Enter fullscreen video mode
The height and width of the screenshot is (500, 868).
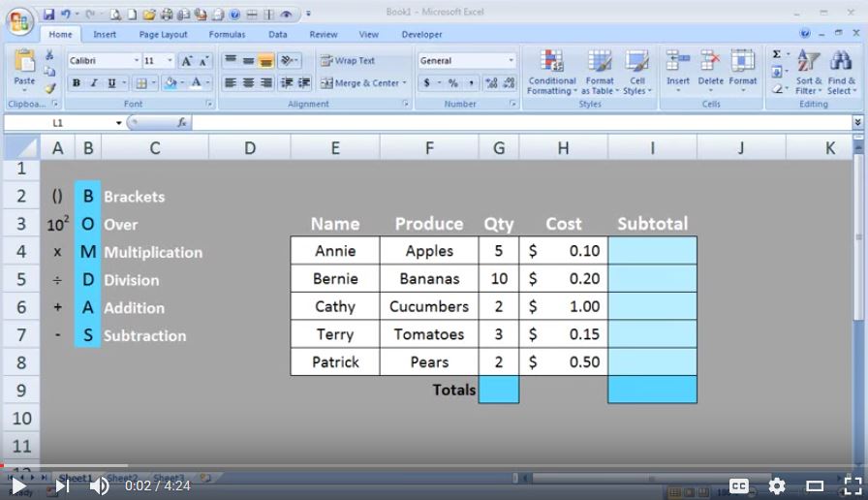[852, 485]
